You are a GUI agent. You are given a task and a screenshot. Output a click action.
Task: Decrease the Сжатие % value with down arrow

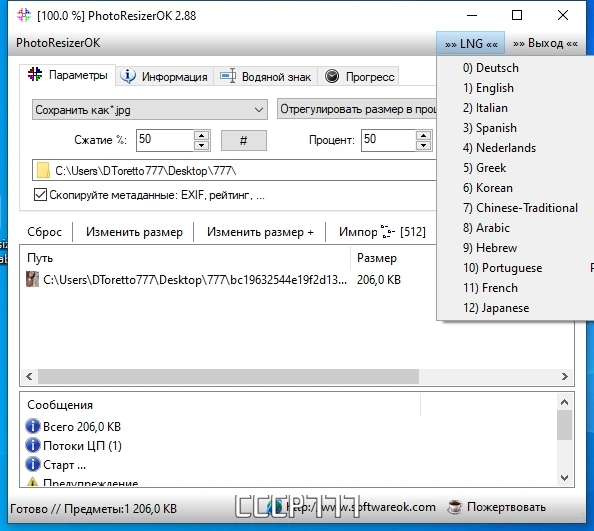[202, 145]
